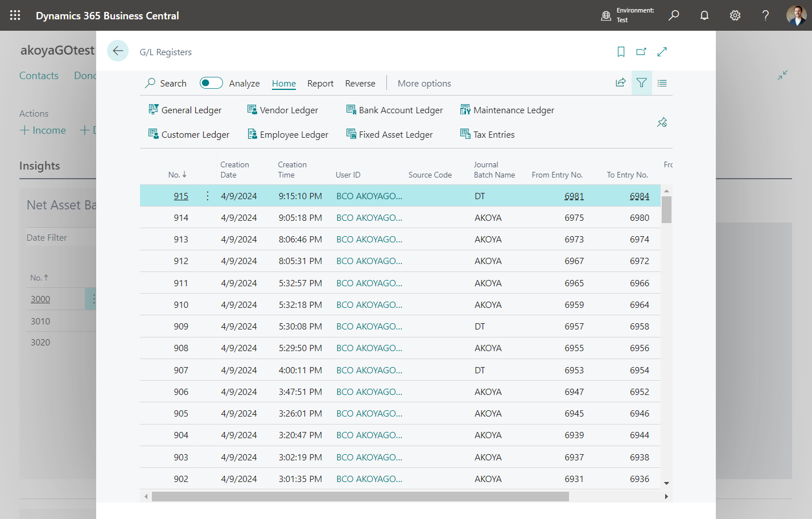
Task: Select the Home tab
Action: [x=284, y=83]
